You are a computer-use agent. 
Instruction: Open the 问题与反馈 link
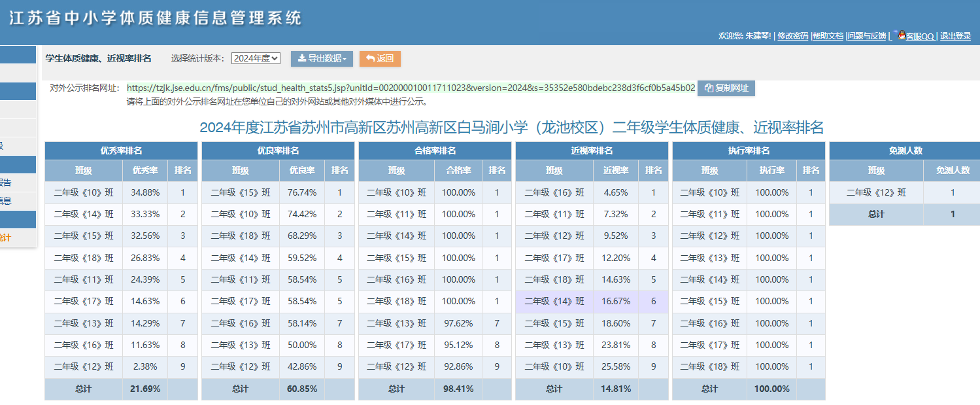coord(867,36)
